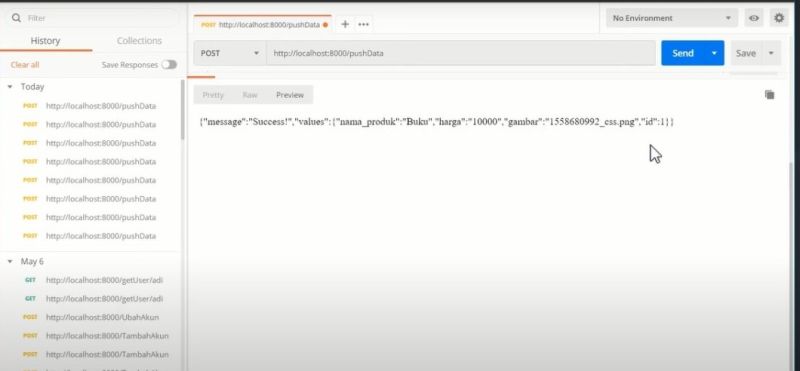Switch response view to Preview

(290, 95)
